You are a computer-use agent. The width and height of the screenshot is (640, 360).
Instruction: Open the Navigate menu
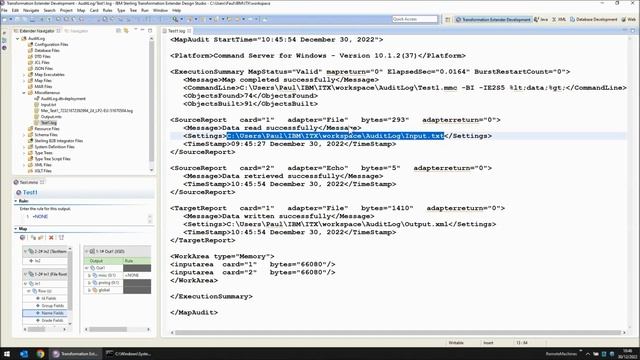point(31,10)
